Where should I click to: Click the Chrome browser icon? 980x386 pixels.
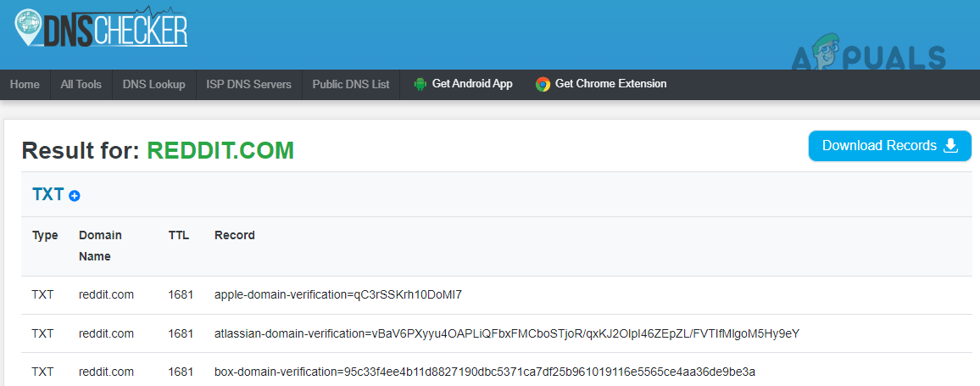click(543, 85)
